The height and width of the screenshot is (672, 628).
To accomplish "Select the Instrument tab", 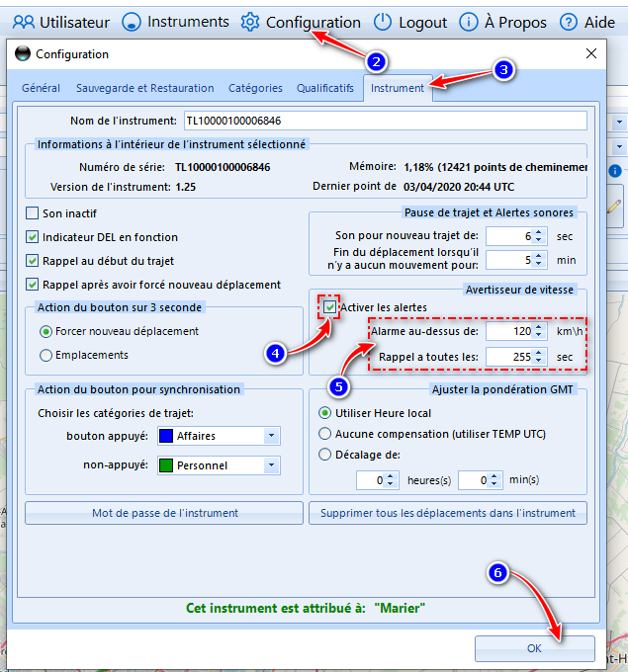I will 398,88.
